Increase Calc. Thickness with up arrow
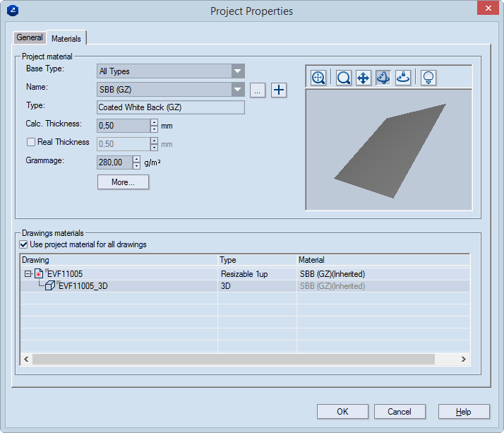Screen dimensions: 504x433 click(155, 122)
